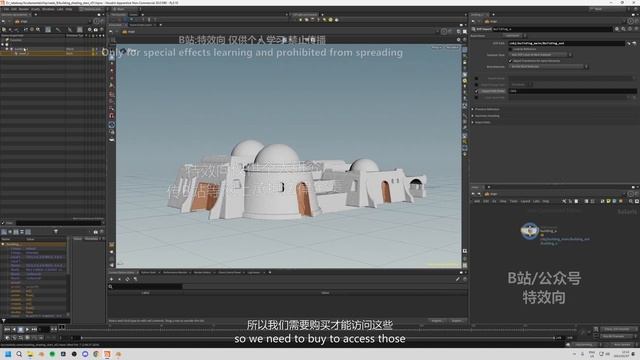Click the gear icon in parameter header
The image size is (640, 360).
pyautogui.click(x=617, y=29)
